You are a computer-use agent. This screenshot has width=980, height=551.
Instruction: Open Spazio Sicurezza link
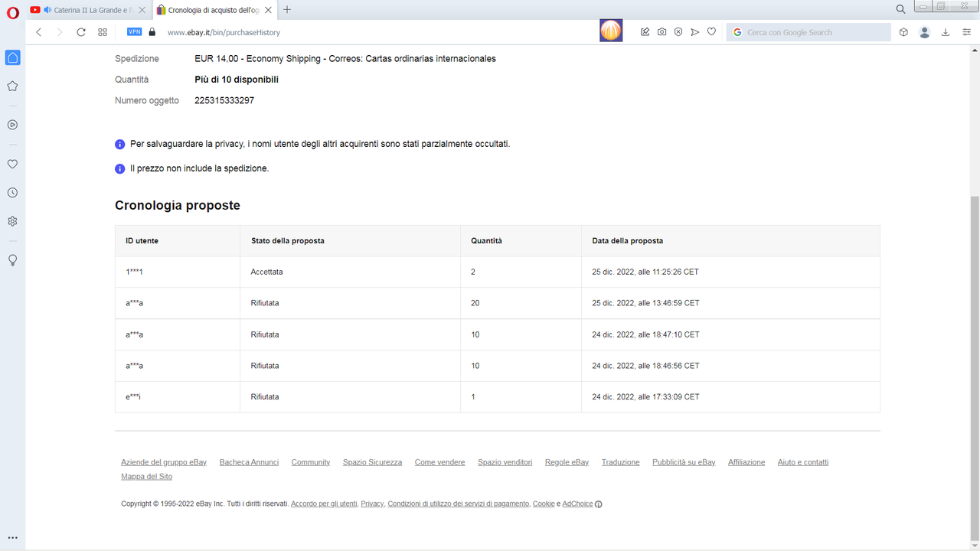pos(372,462)
